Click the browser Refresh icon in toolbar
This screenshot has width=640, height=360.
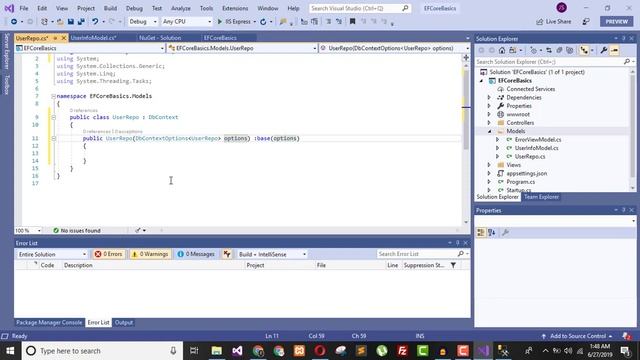[263, 22]
